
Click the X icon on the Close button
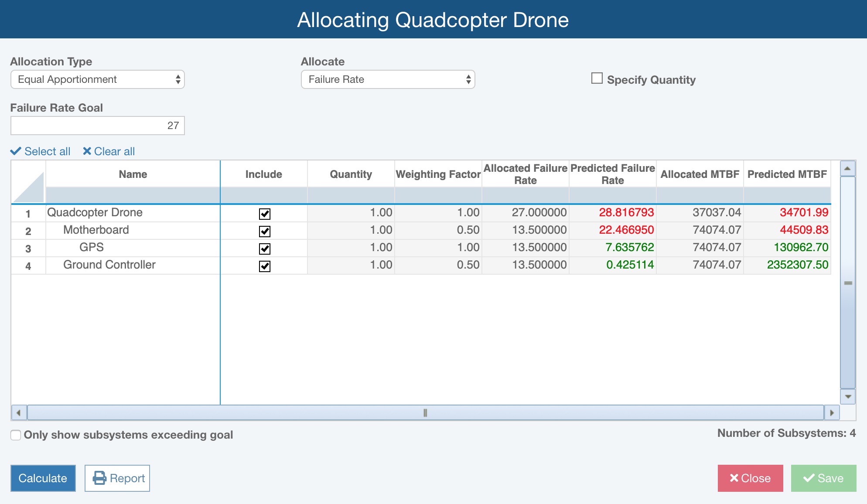tap(734, 478)
